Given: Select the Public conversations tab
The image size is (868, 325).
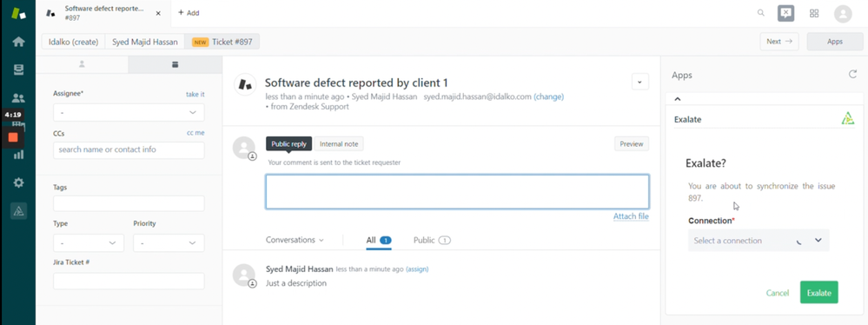Looking at the screenshot, I should 432,241.
